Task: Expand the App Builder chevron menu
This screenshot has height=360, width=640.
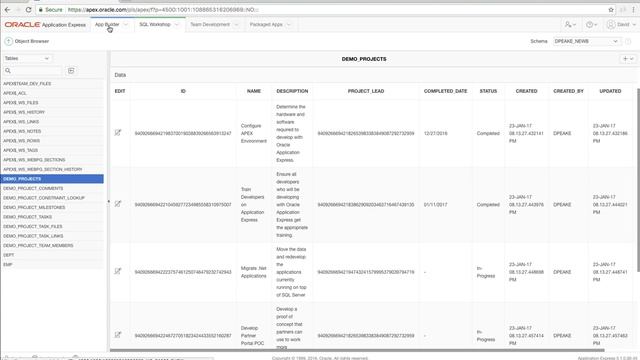Action: click(x=126, y=24)
